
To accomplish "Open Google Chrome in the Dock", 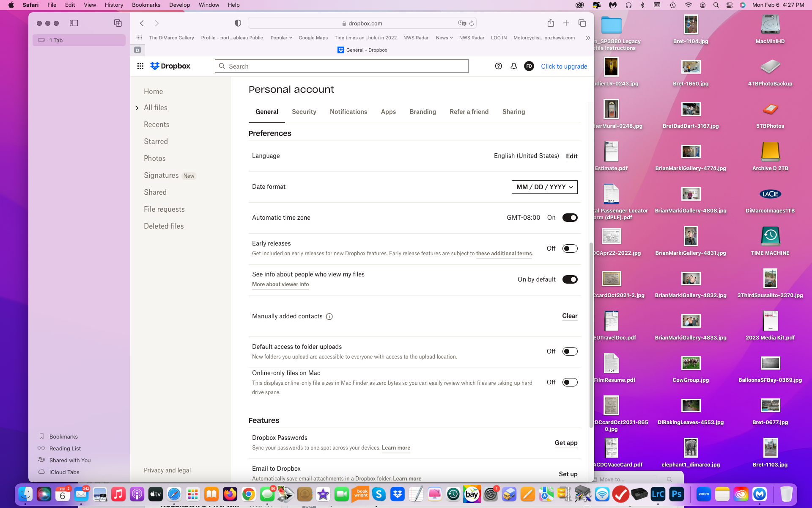I will 249,494.
